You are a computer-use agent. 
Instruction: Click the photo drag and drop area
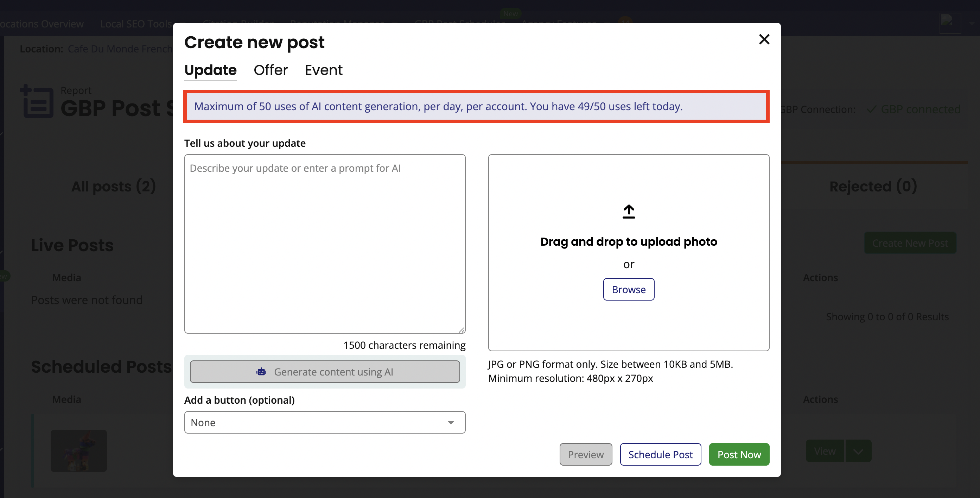[629, 252]
